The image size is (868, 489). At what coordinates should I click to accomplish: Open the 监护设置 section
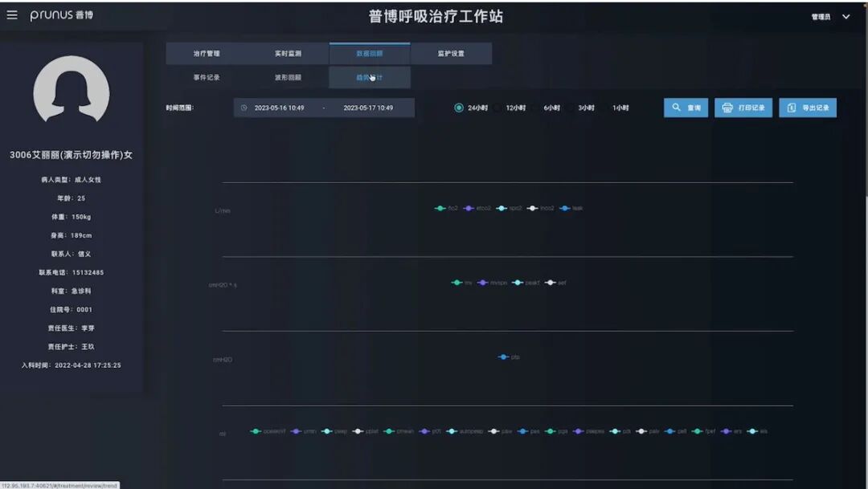pos(451,53)
